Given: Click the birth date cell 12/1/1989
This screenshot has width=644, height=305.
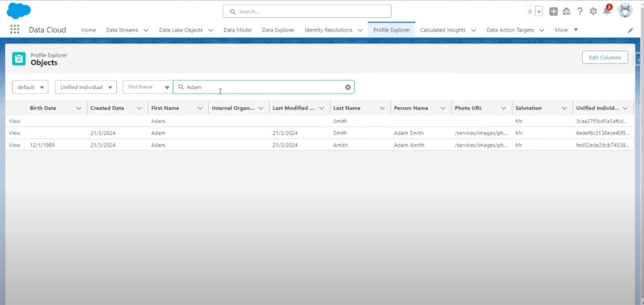Looking at the screenshot, I should tap(42, 145).
